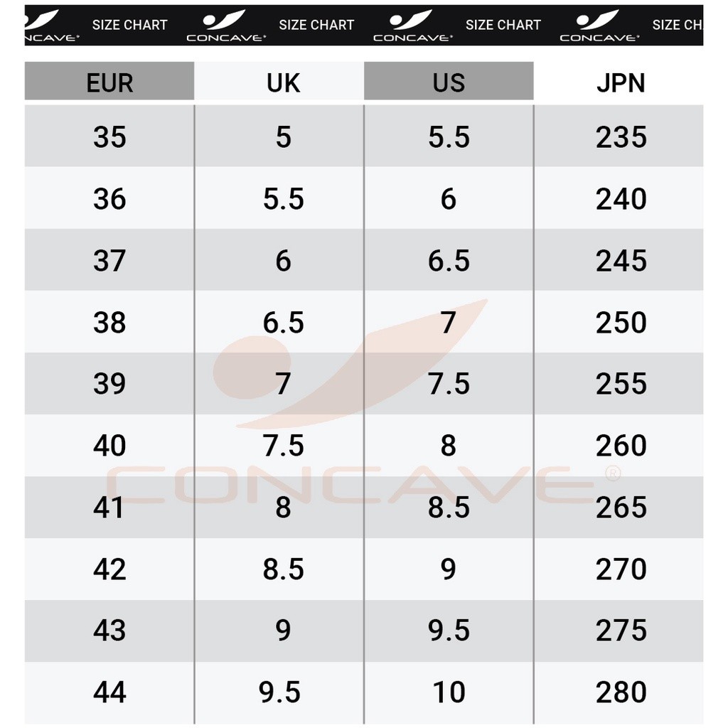Click the leftmost SIZE CHART label

pos(129,25)
